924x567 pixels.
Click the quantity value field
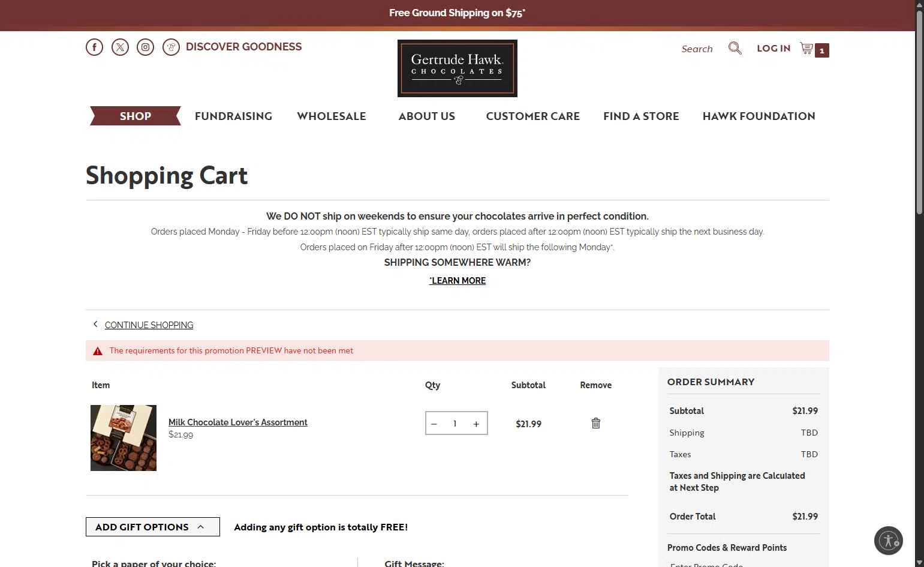pos(455,424)
